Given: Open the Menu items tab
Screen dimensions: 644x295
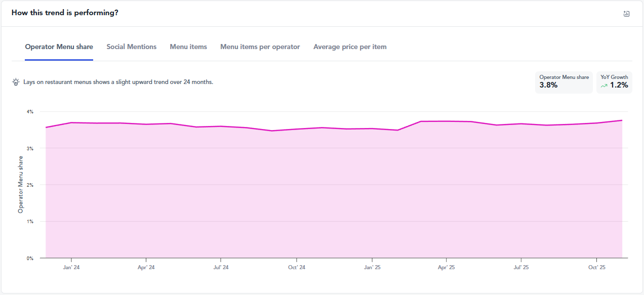Looking at the screenshot, I should tap(188, 47).
